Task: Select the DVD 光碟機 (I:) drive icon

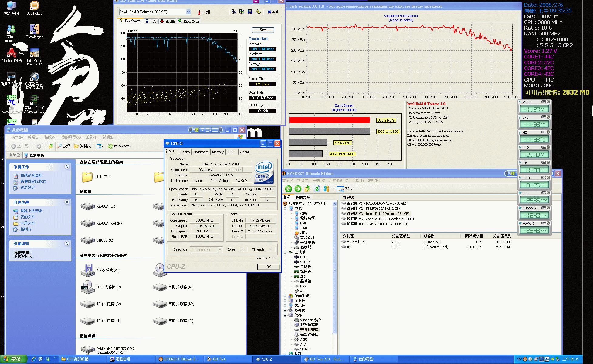Action: pyautogui.click(x=88, y=287)
